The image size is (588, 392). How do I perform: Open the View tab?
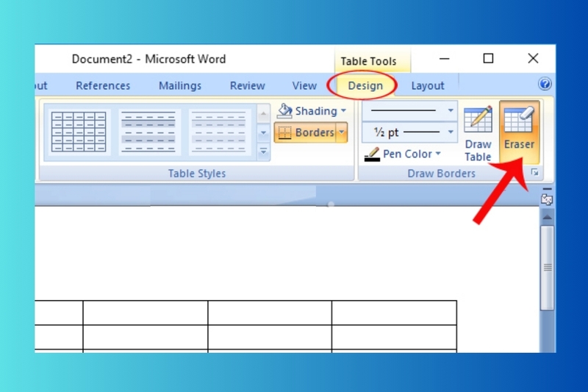(x=304, y=85)
